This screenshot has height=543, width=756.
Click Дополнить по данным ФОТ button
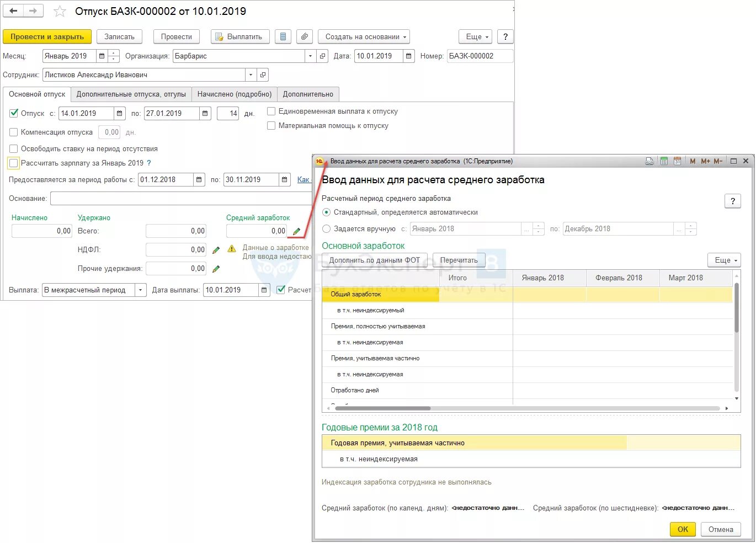tap(375, 260)
